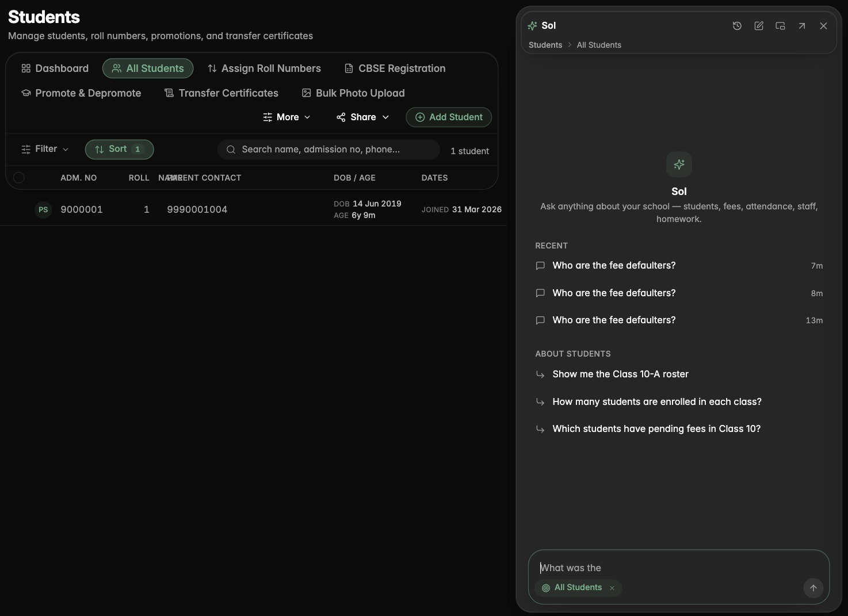Click the ROLL column header
Viewport: 848px width, 616px height.
(x=139, y=178)
